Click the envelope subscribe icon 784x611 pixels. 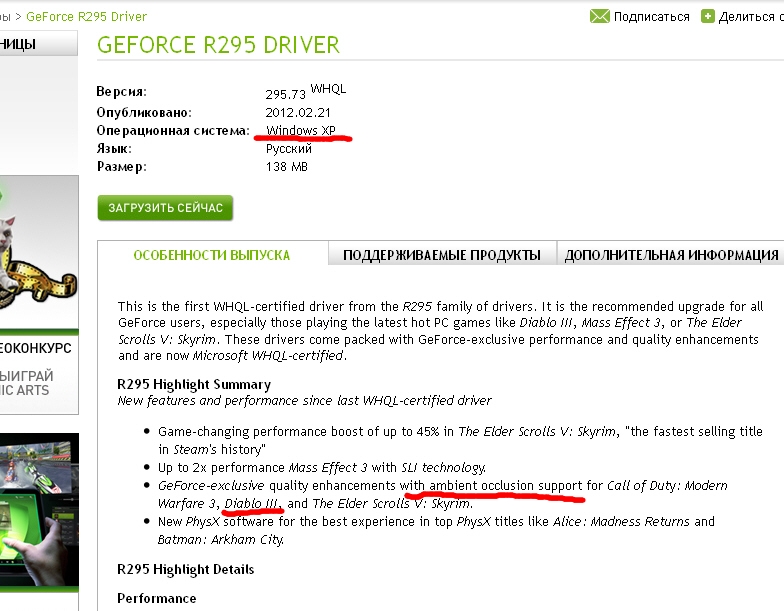(599, 16)
